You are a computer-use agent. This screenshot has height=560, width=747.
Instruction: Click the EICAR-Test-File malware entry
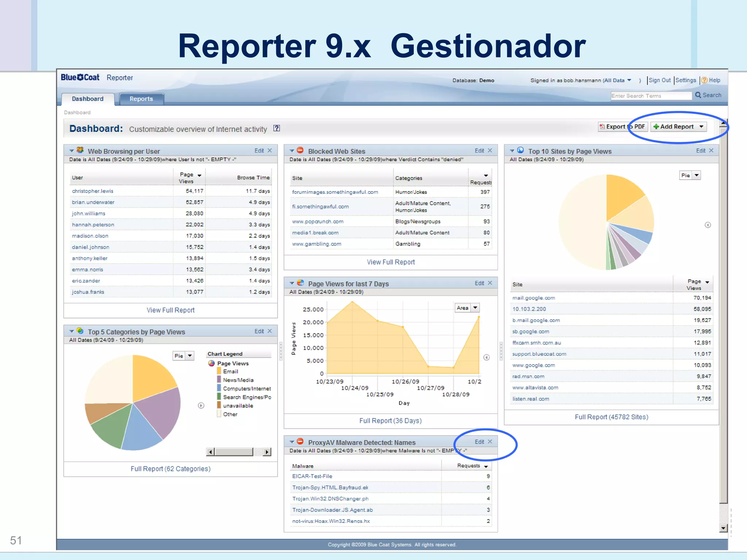tap(312, 476)
